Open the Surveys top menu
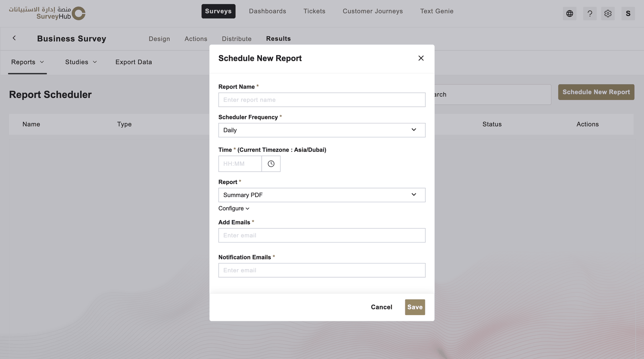The height and width of the screenshot is (359, 644). (x=218, y=11)
